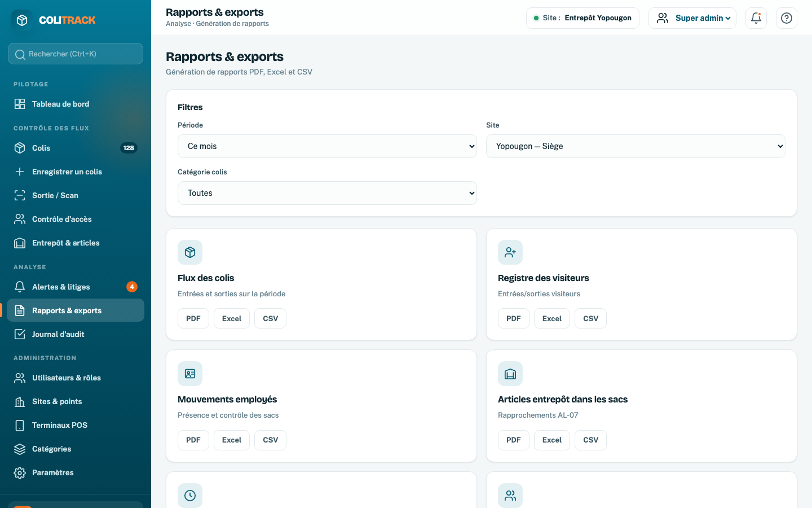Export Flux des colis as CSV

point(271,318)
